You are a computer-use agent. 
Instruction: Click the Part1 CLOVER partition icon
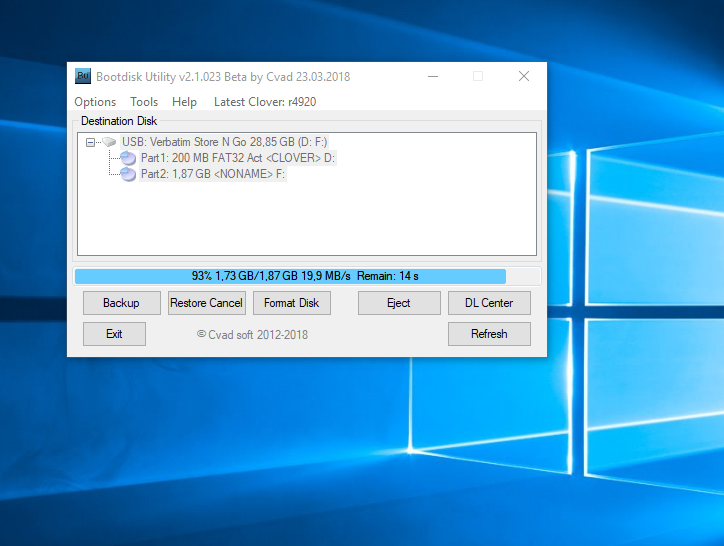[x=128, y=158]
